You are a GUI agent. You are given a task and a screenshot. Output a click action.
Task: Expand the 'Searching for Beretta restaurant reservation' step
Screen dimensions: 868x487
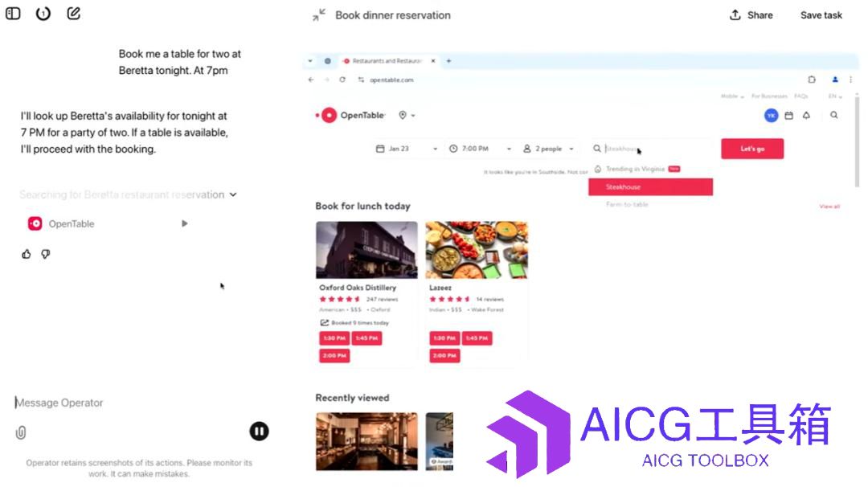129,194
